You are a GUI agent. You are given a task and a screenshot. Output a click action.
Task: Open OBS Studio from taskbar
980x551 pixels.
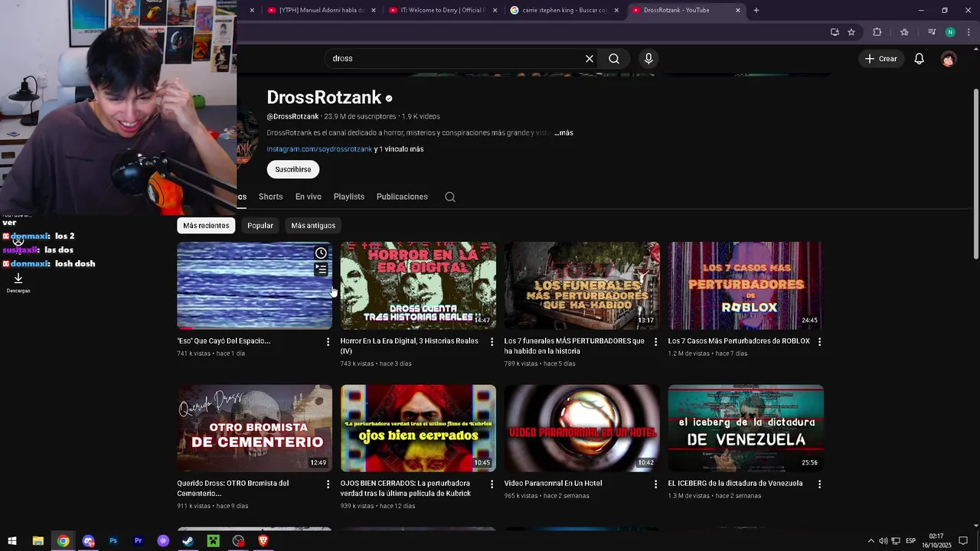239,541
